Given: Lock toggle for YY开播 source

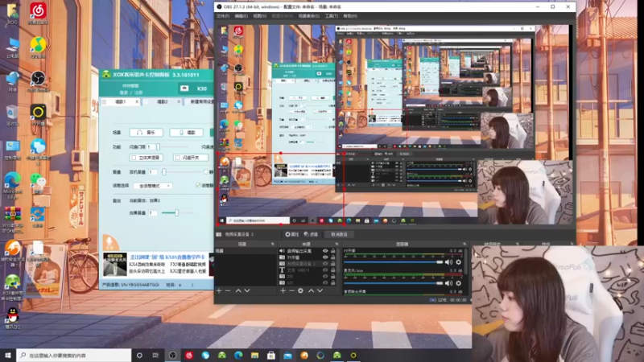Looking at the screenshot, I should click(x=332, y=257).
